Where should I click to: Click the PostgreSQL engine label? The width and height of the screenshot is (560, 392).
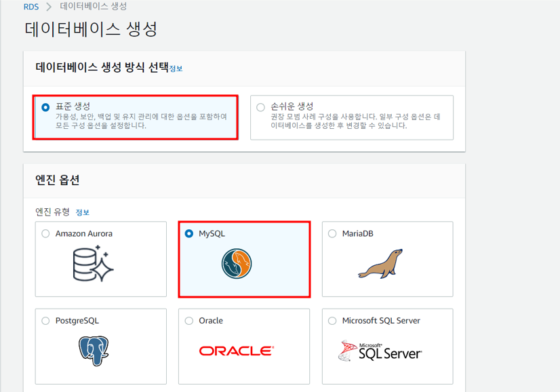coord(77,321)
